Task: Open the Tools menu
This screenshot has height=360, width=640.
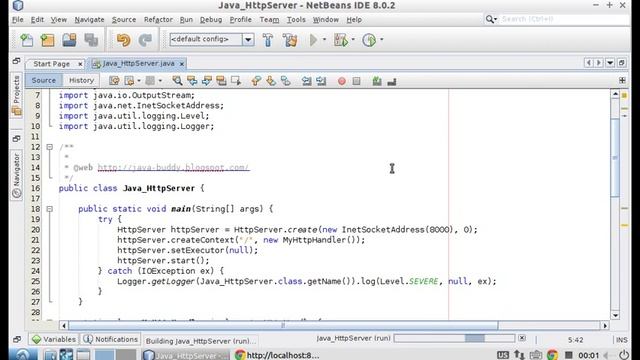Action: click(x=296, y=20)
